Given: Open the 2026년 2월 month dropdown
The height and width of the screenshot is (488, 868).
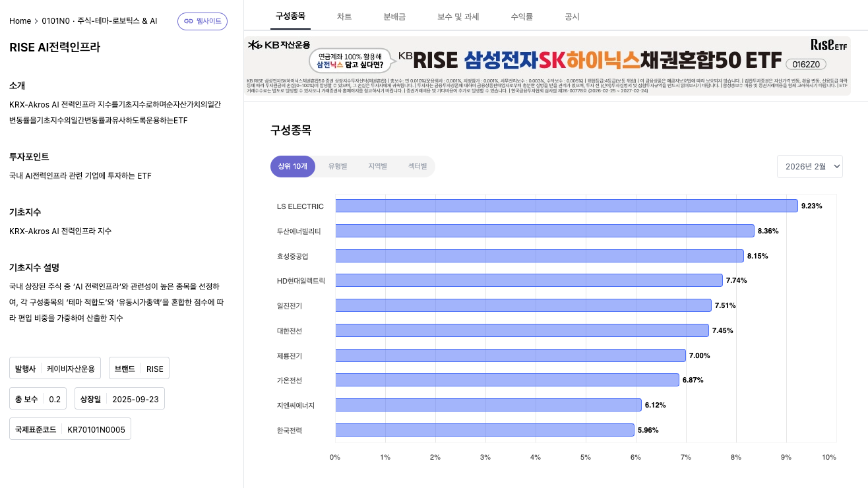Looking at the screenshot, I should pyautogui.click(x=809, y=167).
